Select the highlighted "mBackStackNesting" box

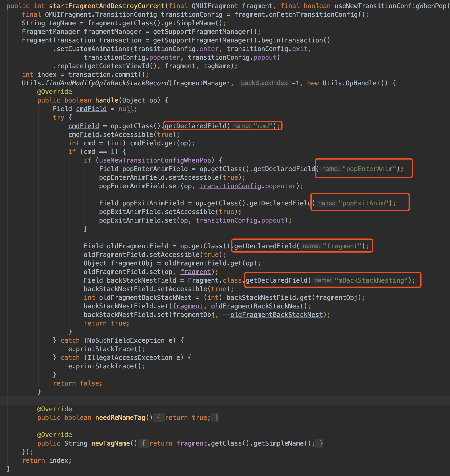332,280
